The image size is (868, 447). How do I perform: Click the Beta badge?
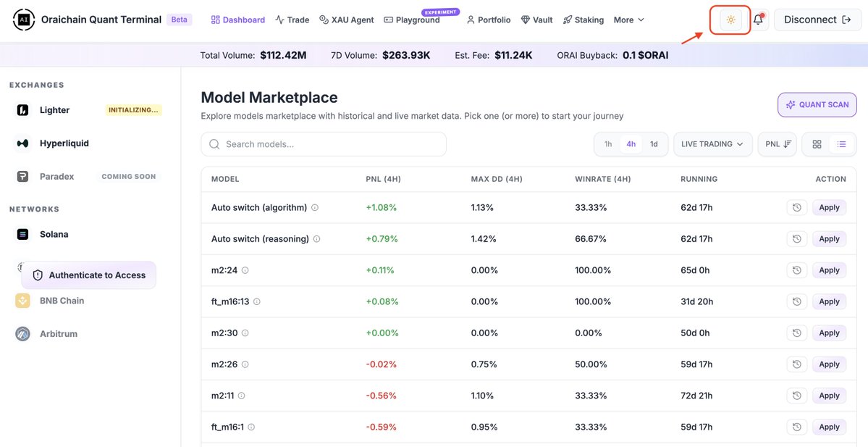pos(180,20)
